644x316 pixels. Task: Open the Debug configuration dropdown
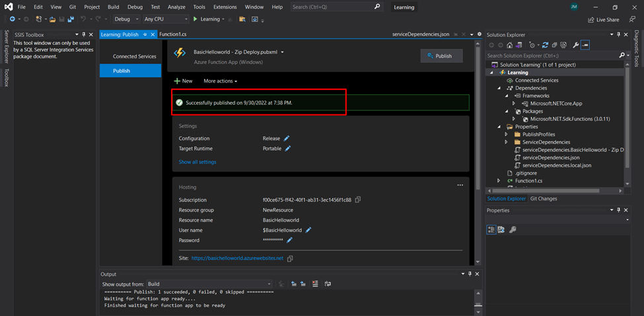(127, 19)
